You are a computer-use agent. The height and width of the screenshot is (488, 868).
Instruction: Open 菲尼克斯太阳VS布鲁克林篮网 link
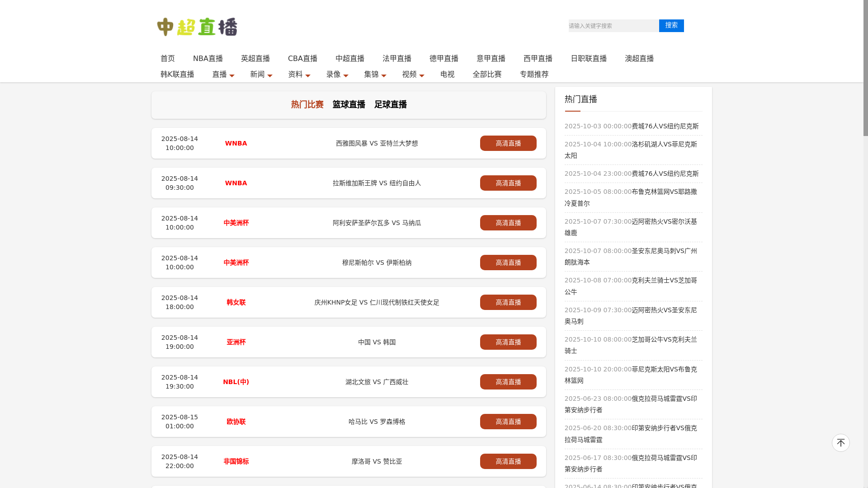click(x=631, y=375)
